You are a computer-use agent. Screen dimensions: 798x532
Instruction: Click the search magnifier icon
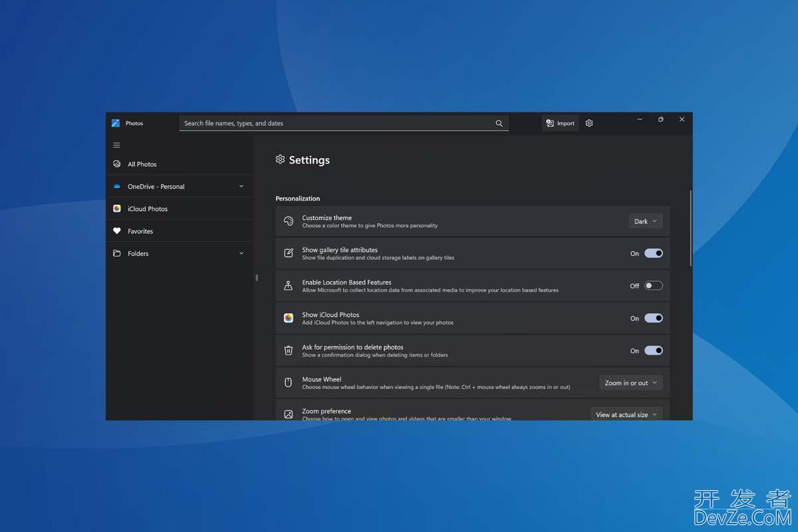[x=499, y=123]
